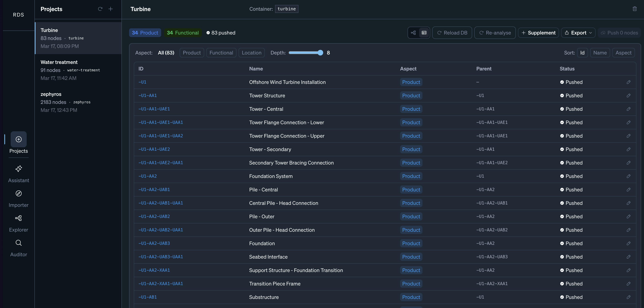644x308 pixels.
Task: Create a new project with the plus icon
Action: point(110,9)
